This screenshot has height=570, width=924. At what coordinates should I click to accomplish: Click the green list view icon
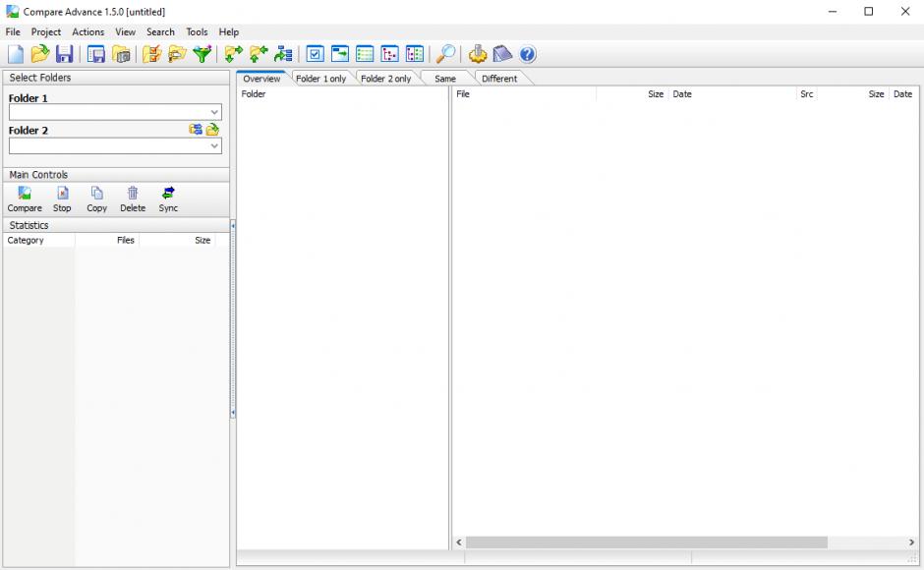[365, 54]
